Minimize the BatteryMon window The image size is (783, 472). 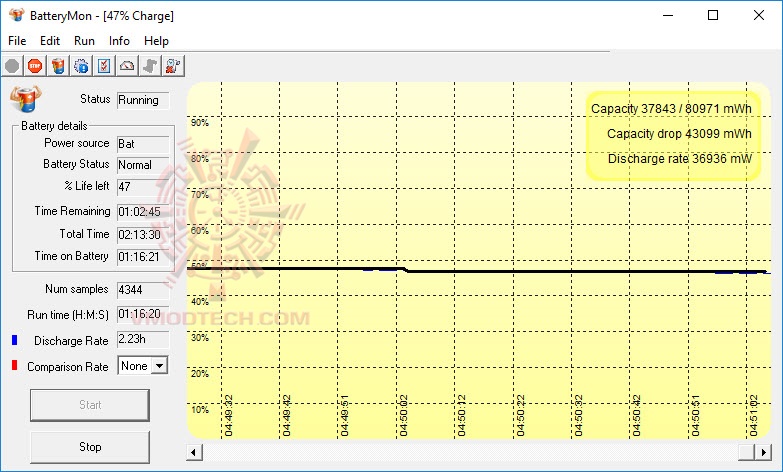[x=668, y=15]
